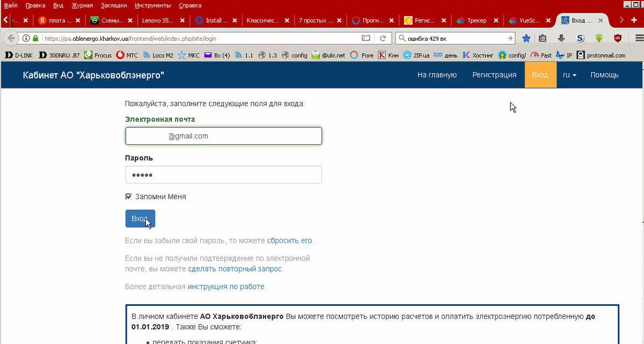
Task: Open the Вид menu
Action: (x=58, y=5)
